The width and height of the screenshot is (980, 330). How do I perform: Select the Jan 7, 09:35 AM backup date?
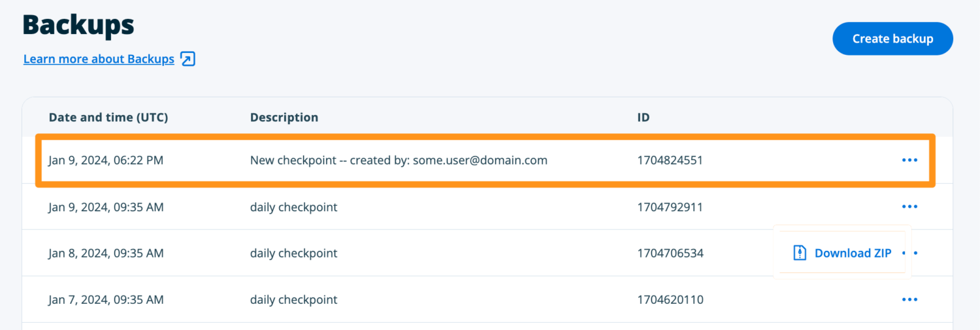(x=106, y=301)
